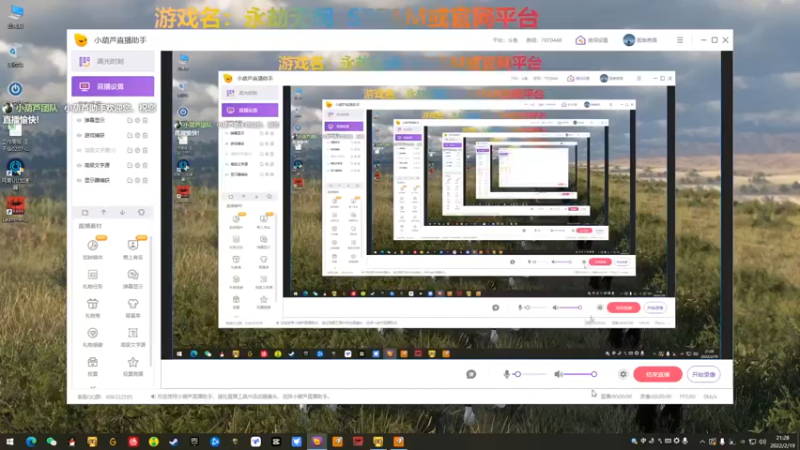
Task: Open the hamburger menu in title bar
Action: (x=680, y=40)
